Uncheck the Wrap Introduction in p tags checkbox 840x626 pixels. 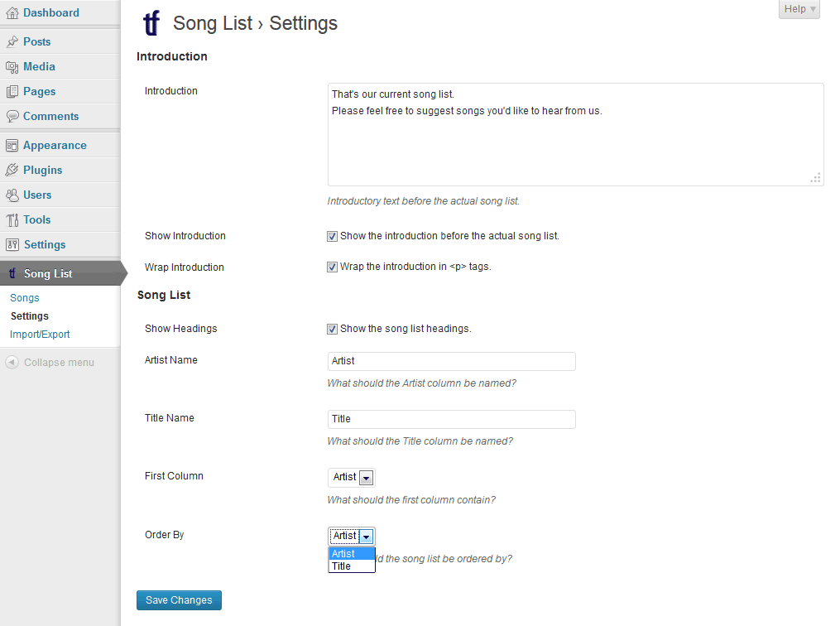[x=333, y=267]
